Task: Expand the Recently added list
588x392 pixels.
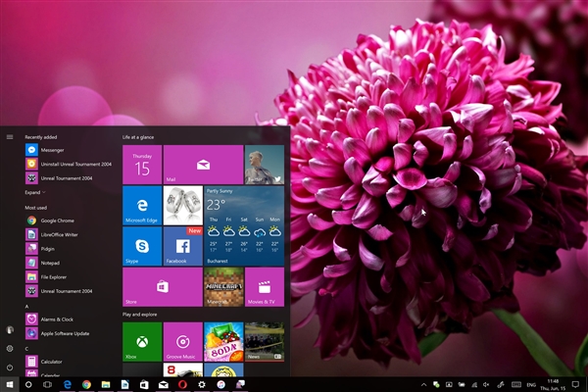Action: pos(35,193)
